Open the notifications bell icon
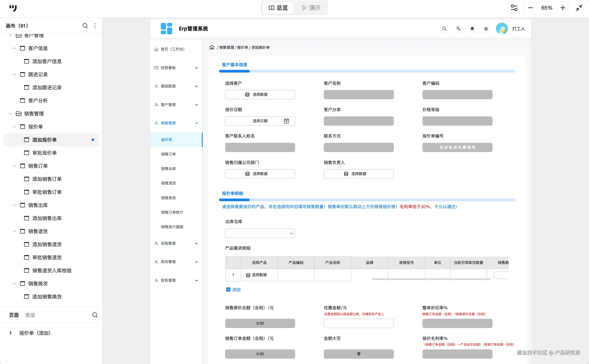This screenshot has height=364, width=589. point(472,29)
